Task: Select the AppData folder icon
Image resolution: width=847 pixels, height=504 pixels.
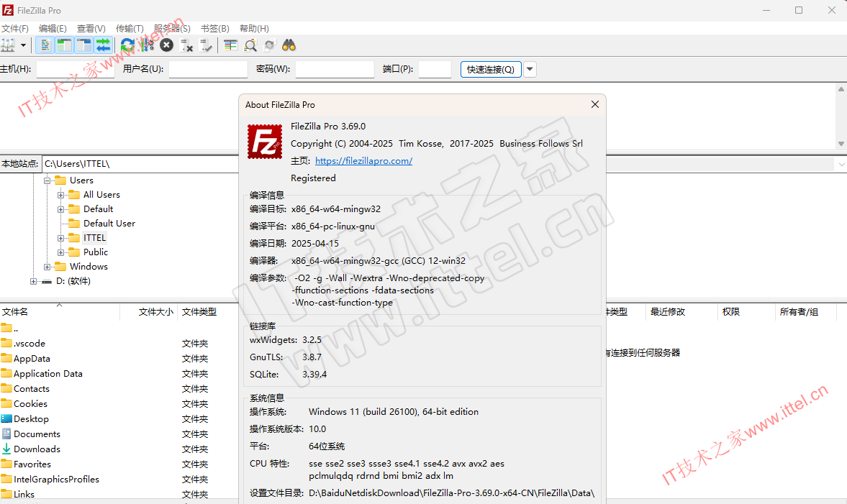Action: click(6, 358)
